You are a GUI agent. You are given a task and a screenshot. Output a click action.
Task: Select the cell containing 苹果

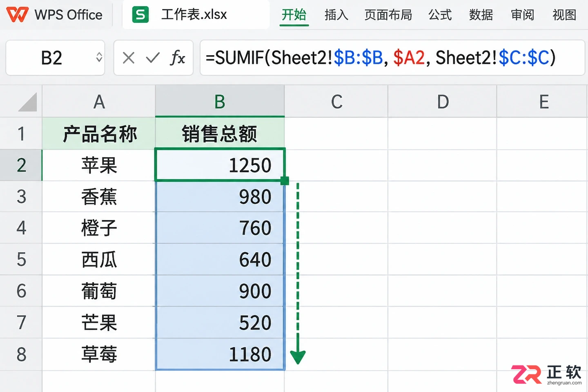(x=99, y=165)
